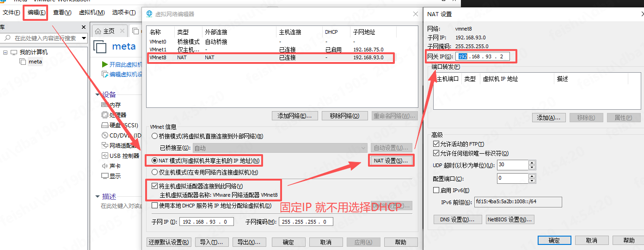The image size is (644, 250).
Task: Click the 编辑虚拟机设置 link
Action: point(122,74)
